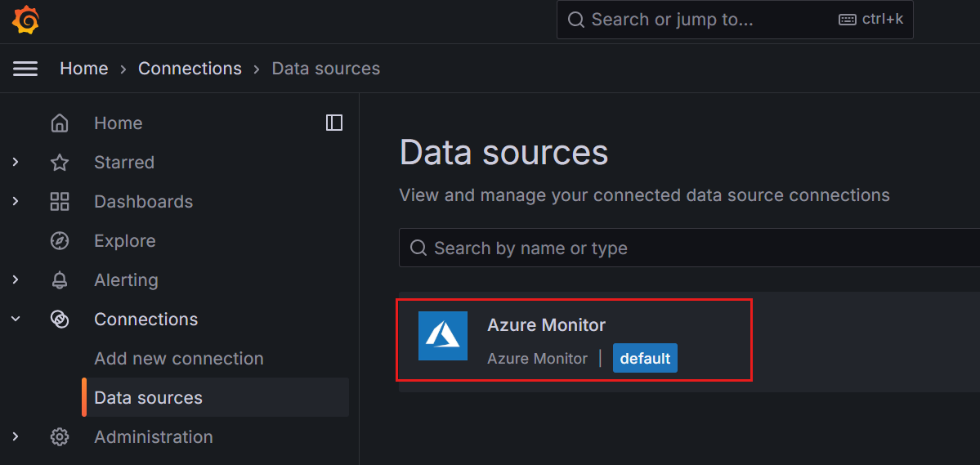Select Data sources in the sidebar

click(216, 397)
